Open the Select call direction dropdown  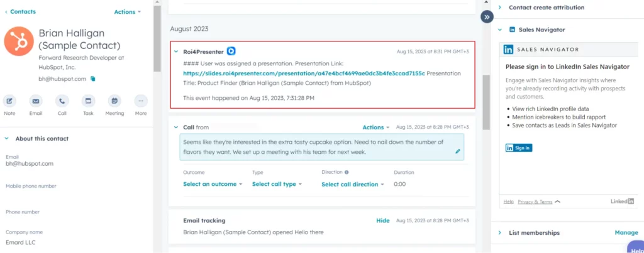(x=352, y=185)
